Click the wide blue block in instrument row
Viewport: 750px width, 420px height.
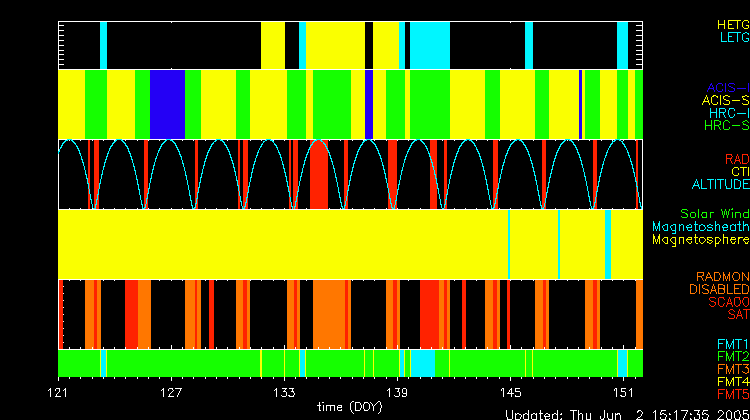pyautogui.click(x=167, y=104)
